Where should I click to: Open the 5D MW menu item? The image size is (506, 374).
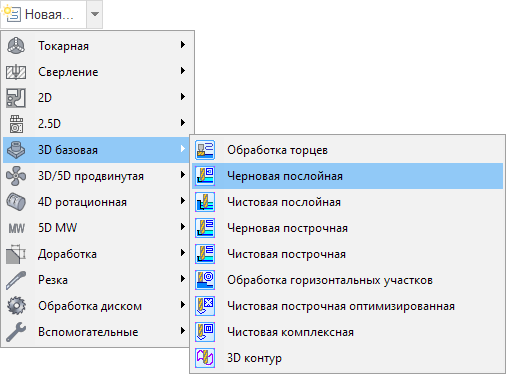[97, 228]
